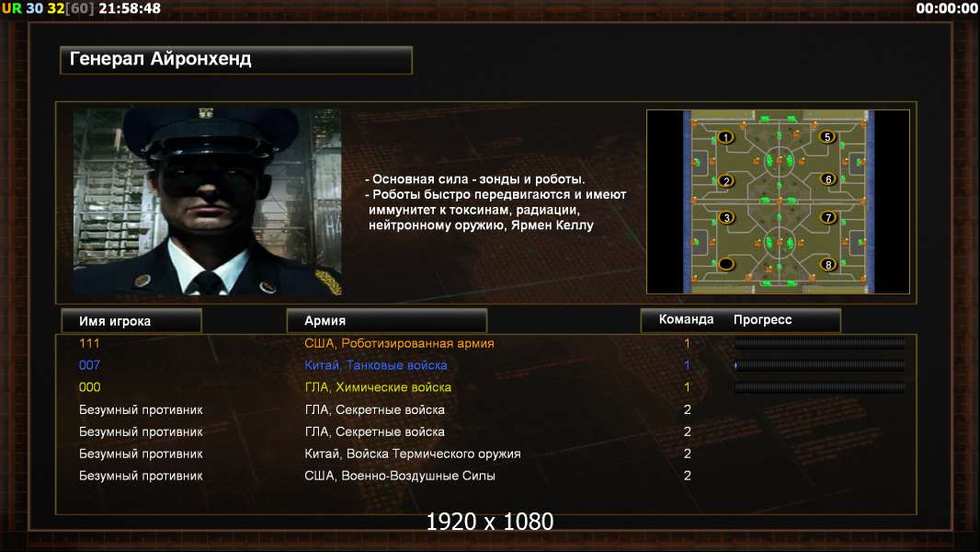This screenshot has height=552, width=980.
Task: Select start position 2 on the minimap
Action: pyautogui.click(x=725, y=180)
